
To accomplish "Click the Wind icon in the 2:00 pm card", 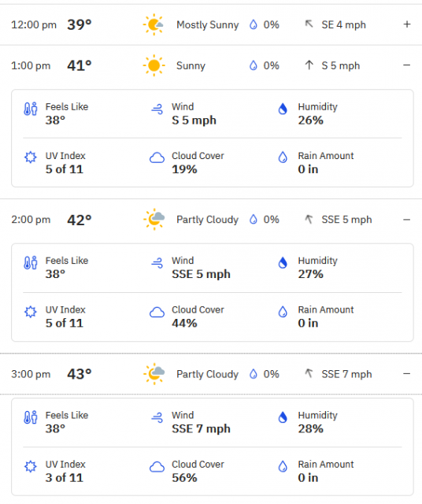I will 157,263.
